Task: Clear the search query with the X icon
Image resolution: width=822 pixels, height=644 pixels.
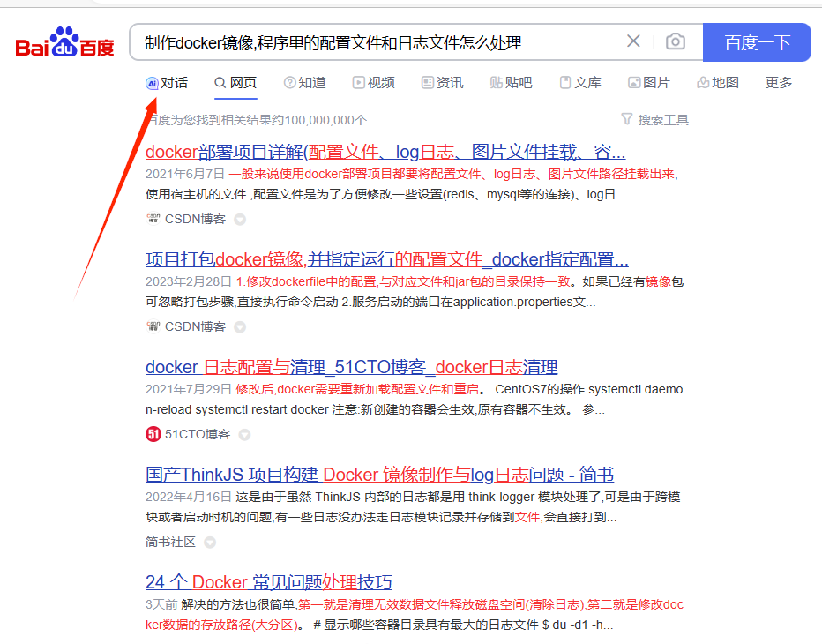Action: click(x=633, y=41)
